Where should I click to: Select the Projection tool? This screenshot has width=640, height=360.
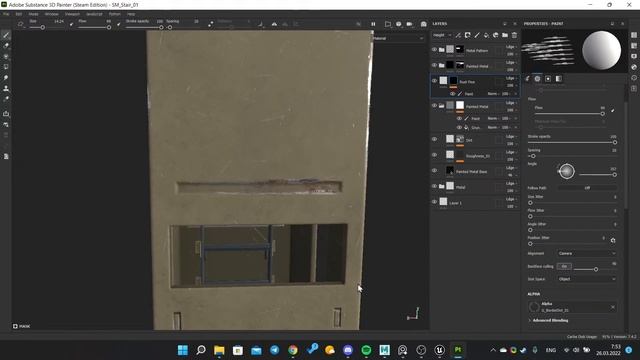click(6, 56)
